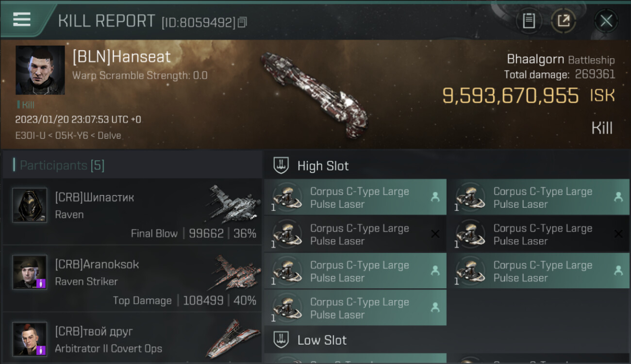
Task: Click the info badge on Aranoksok's portrait
Action: pos(41,283)
